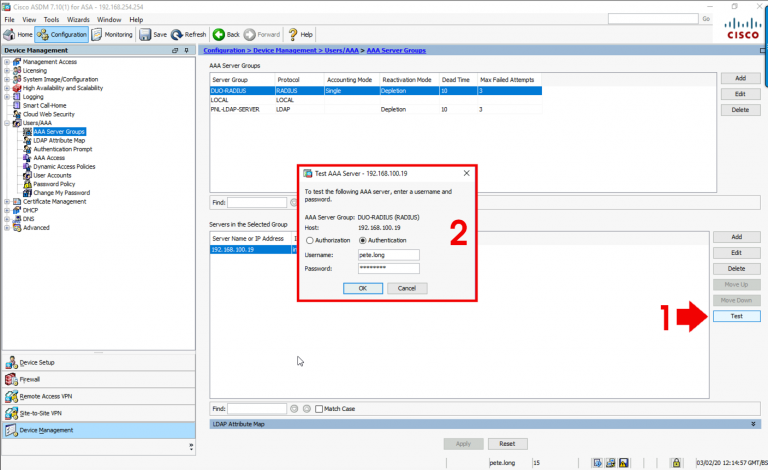Expand System Image/Configuration node

pos(7,79)
